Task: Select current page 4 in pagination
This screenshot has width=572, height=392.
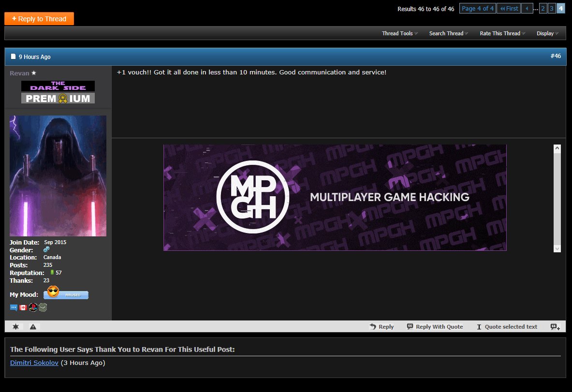Action: tap(561, 8)
